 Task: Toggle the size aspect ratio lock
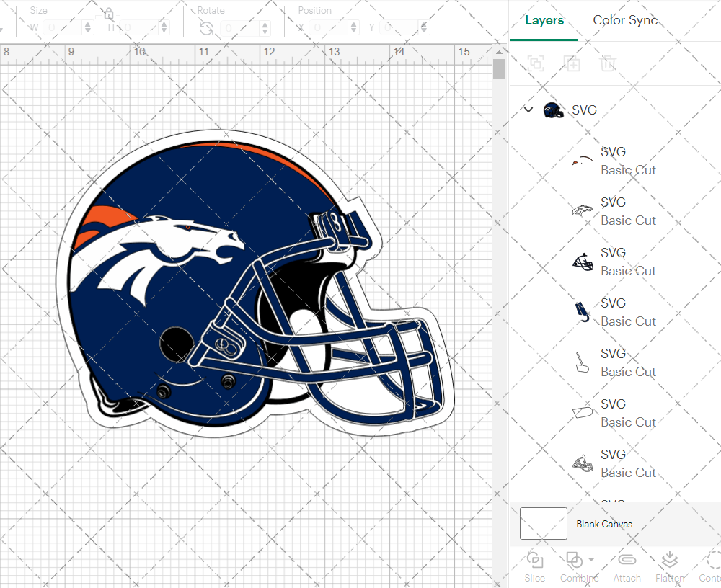(109, 14)
